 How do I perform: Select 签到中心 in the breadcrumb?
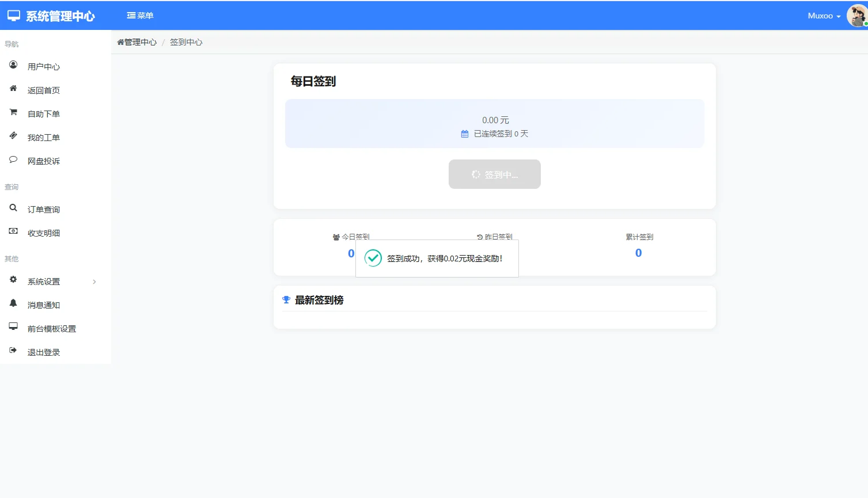point(185,41)
